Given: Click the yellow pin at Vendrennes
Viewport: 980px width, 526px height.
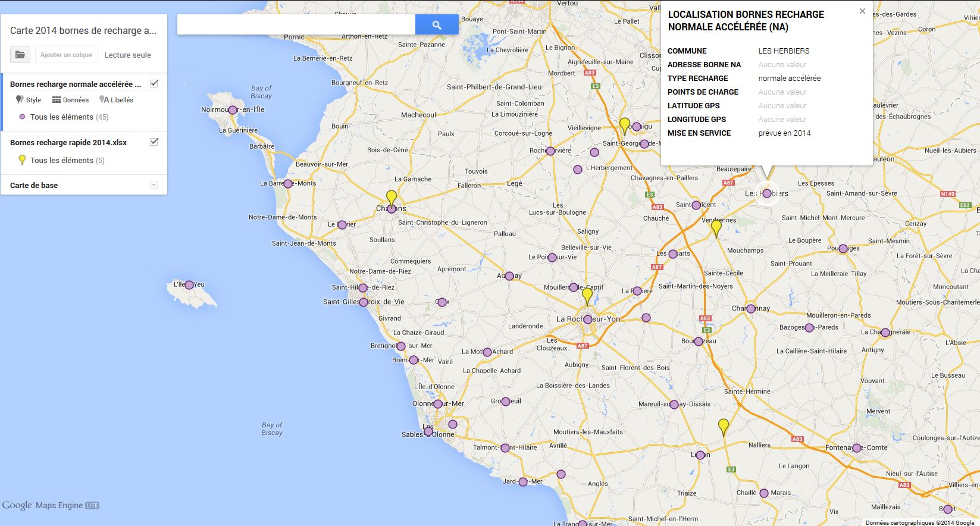Looking at the screenshot, I should coord(716,228).
